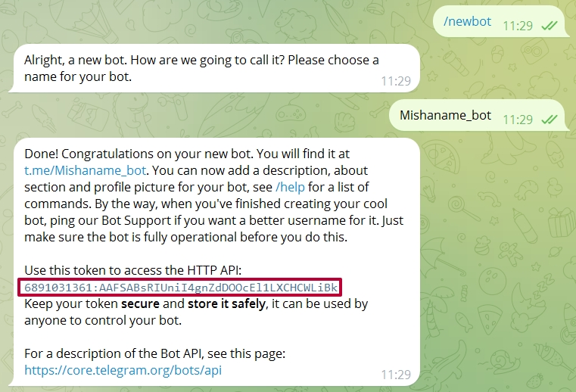Viewport: 576px width, 392px height.
Task: Click the bold 'store it safely' text
Action: (226, 303)
